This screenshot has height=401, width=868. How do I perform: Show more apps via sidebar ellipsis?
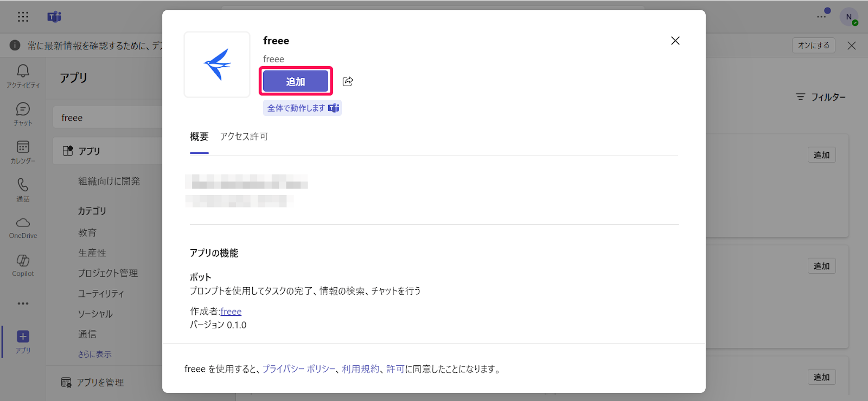[x=23, y=303]
